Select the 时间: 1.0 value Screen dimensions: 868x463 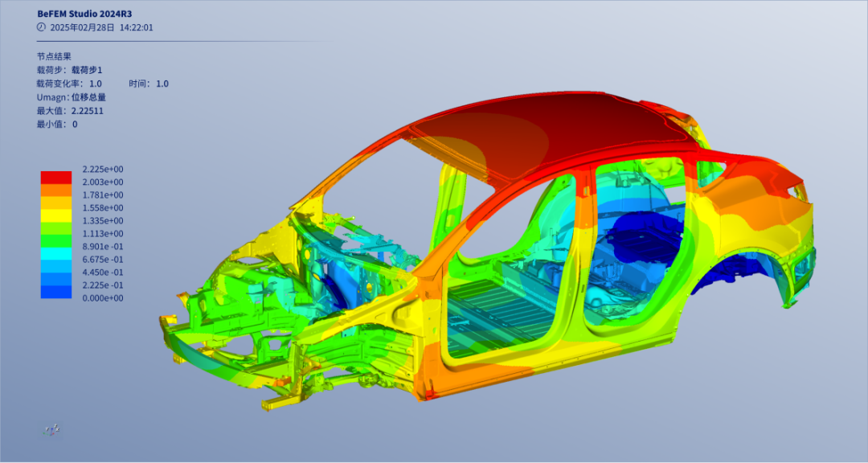pos(148,84)
